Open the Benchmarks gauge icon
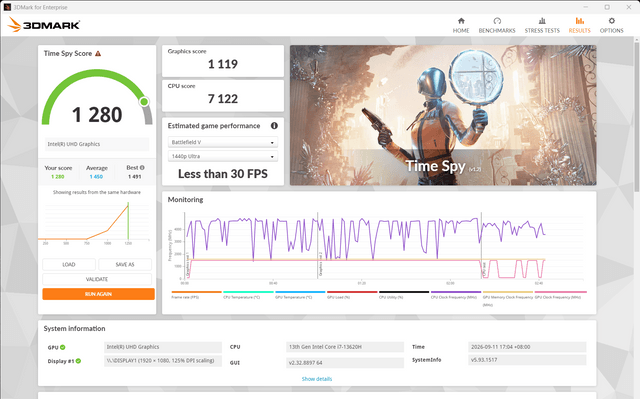The height and width of the screenshot is (399, 640). pyautogui.click(x=497, y=21)
